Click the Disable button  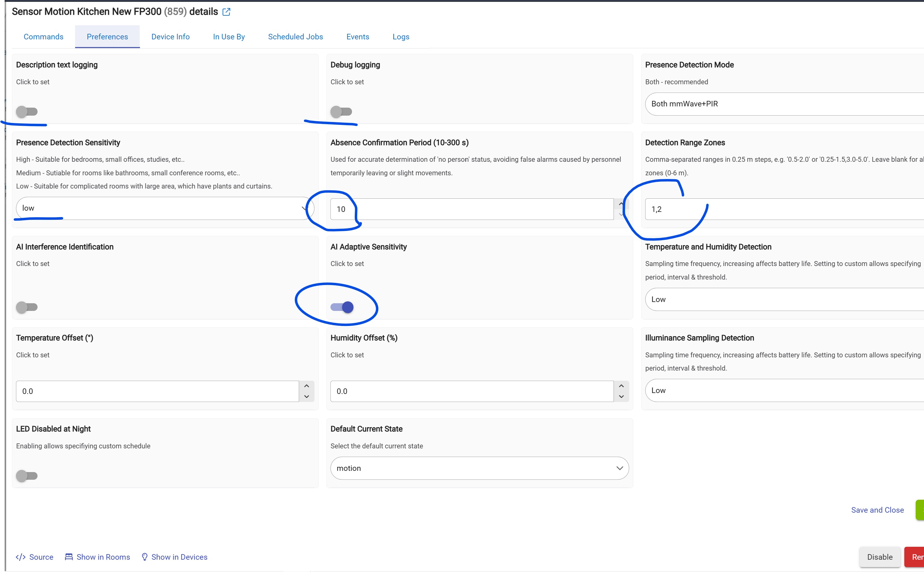coord(880,557)
